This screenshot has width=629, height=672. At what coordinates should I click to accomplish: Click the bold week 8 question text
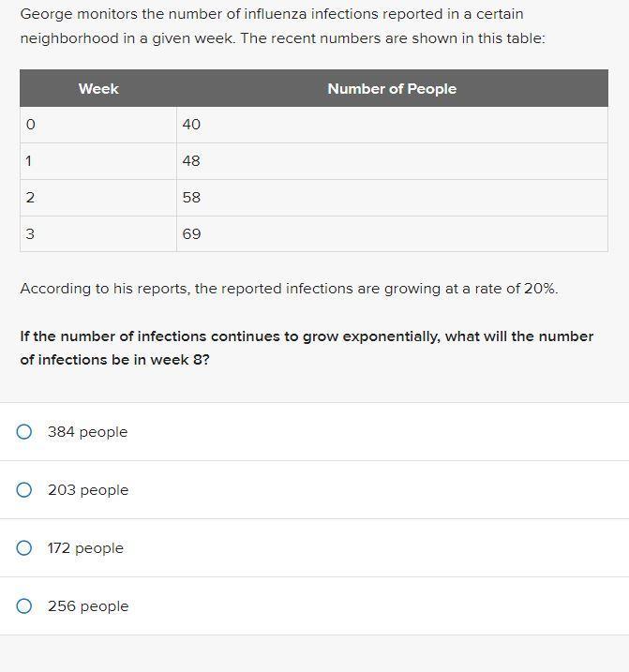click(x=307, y=348)
